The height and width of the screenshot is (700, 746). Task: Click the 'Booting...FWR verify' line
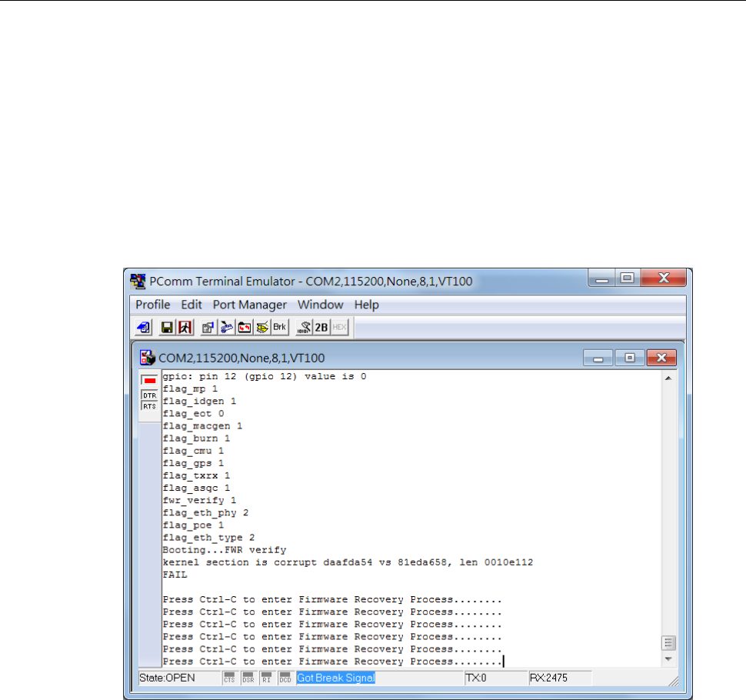[225, 550]
